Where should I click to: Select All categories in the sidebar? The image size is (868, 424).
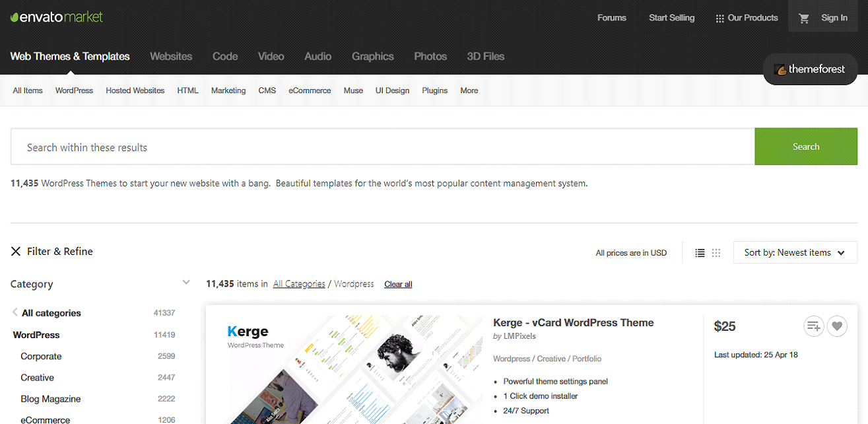pyautogui.click(x=51, y=313)
